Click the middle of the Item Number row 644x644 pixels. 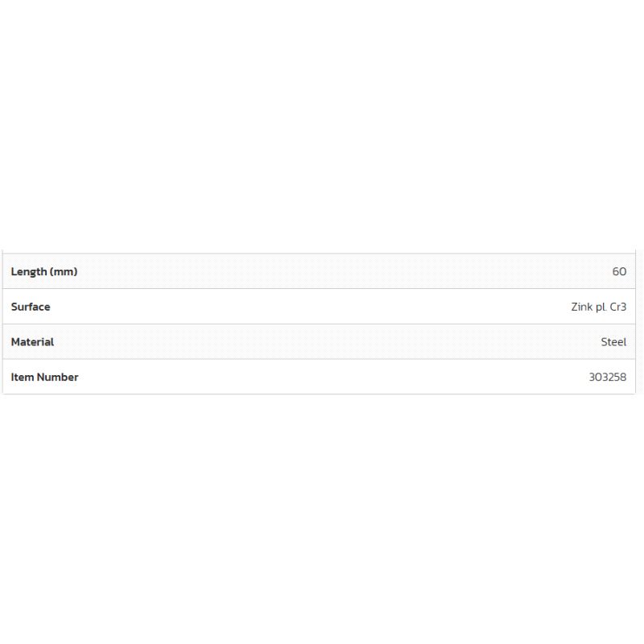pyautogui.click(x=319, y=377)
